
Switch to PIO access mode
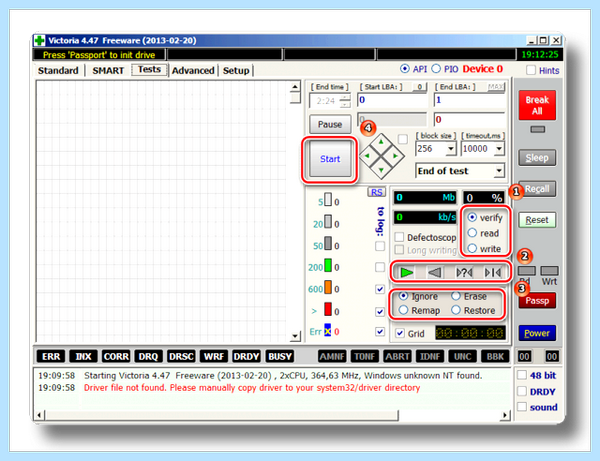coord(445,69)
